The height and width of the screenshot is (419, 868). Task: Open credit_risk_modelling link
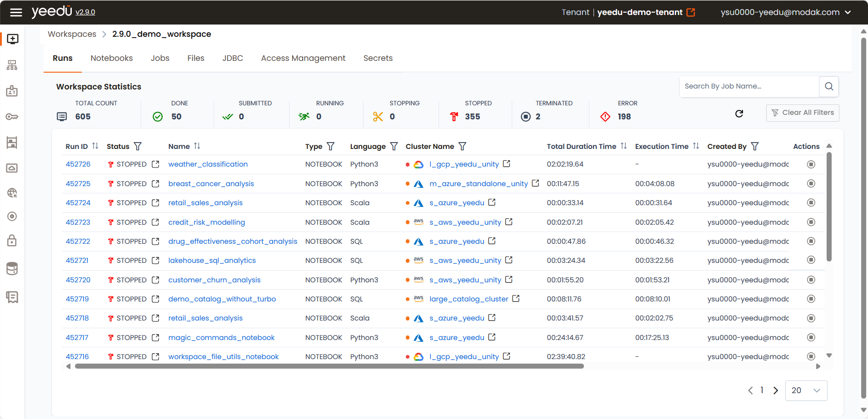tap(207, 222)
